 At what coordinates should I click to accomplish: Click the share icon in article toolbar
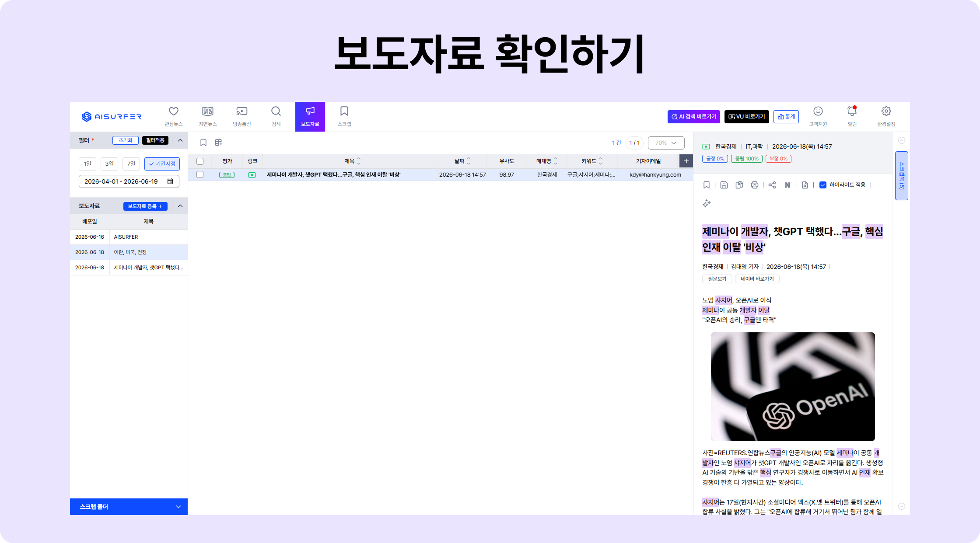[772, 185]
